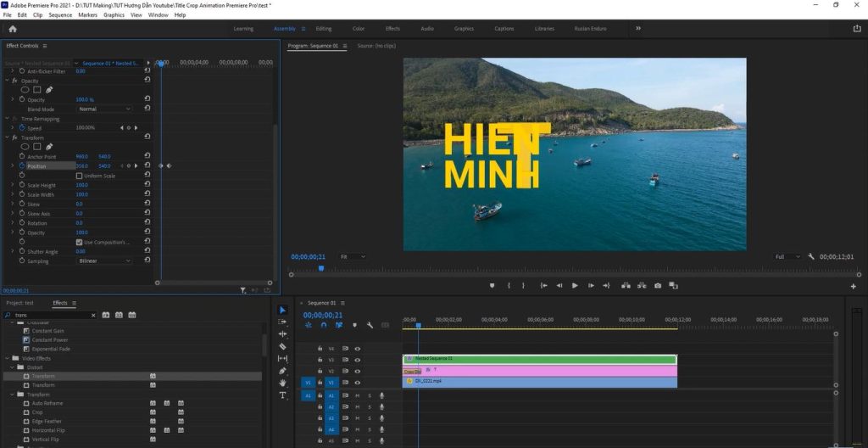The height and width of the screenshot is (448, 868).
Task: Switch to Color workspace
Action: pyautogui.click(x=359, y=29)
